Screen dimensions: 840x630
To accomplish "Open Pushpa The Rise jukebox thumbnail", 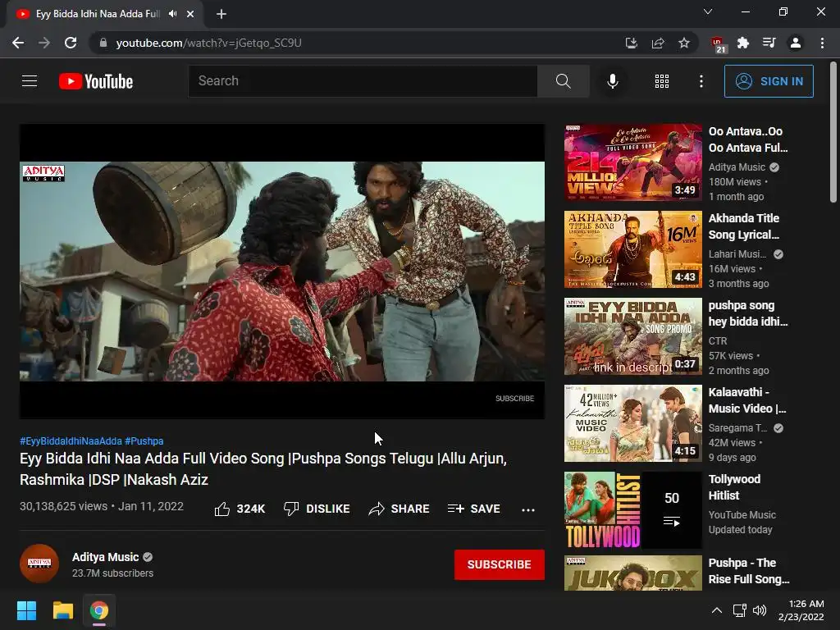I will [x=632, y=573].
